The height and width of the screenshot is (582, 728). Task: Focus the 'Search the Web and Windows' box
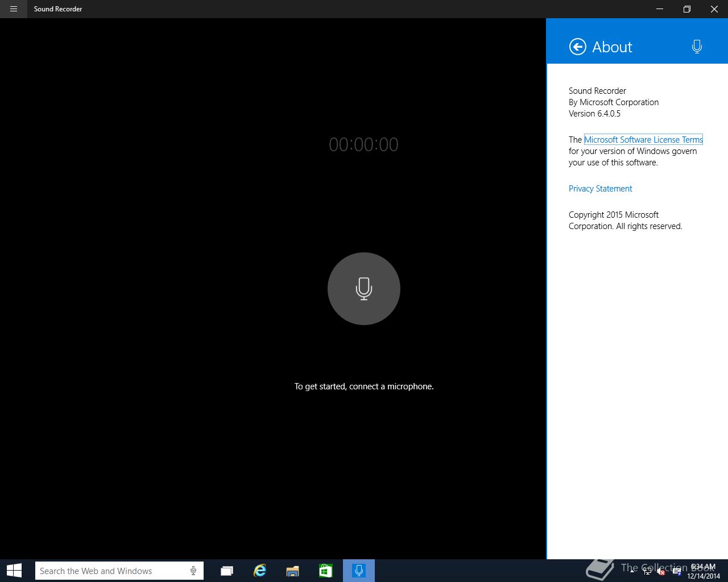tap(119, 571)
